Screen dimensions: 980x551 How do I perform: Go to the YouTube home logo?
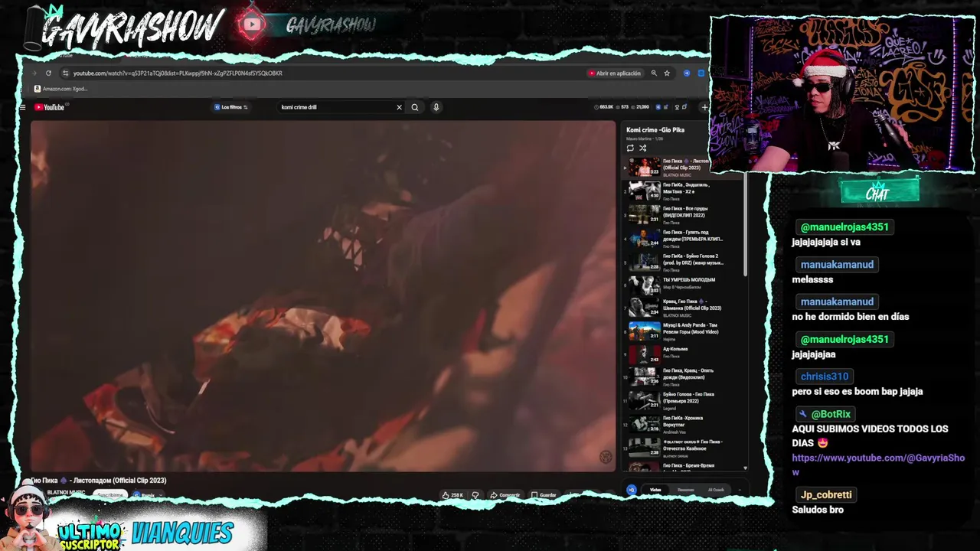point(50,107)
